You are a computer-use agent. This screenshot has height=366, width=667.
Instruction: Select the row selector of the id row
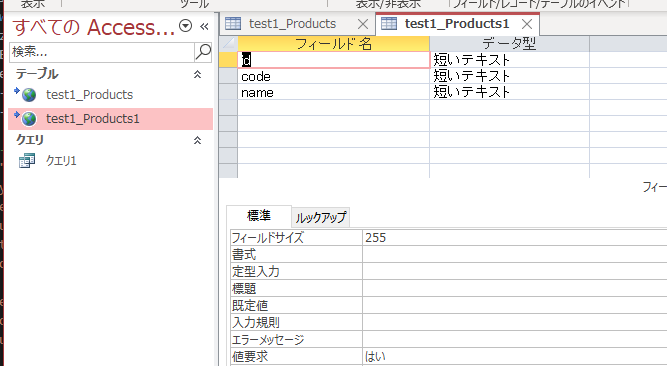[x=228, y=60]
